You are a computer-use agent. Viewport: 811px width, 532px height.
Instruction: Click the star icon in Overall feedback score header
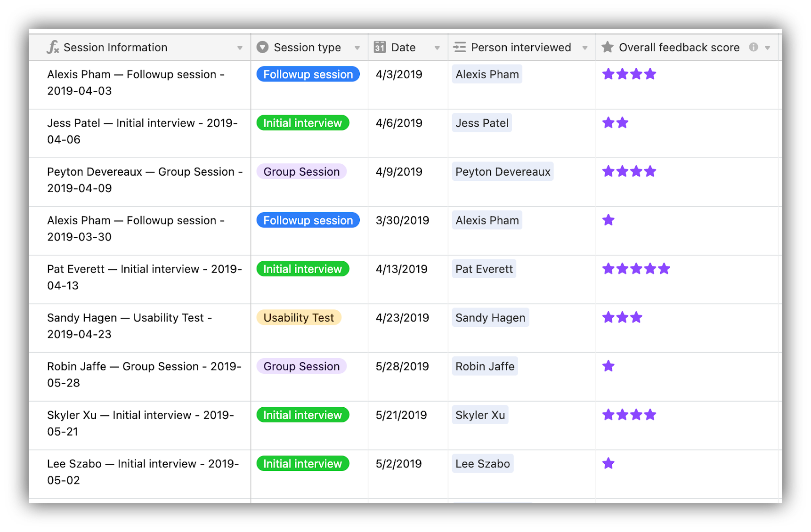pyautogui.click(x=608, y=47)
